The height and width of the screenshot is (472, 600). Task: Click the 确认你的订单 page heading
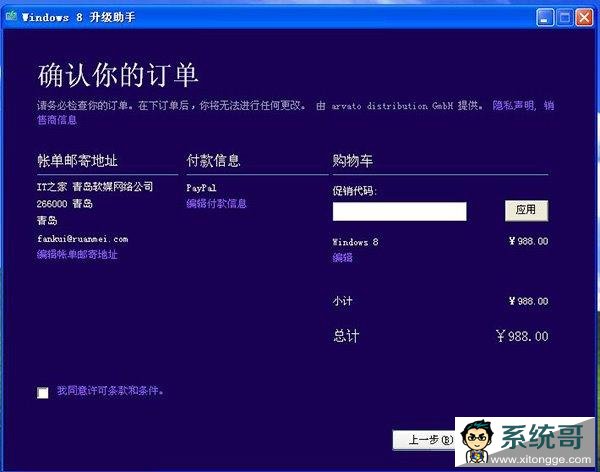pos(117,75)
